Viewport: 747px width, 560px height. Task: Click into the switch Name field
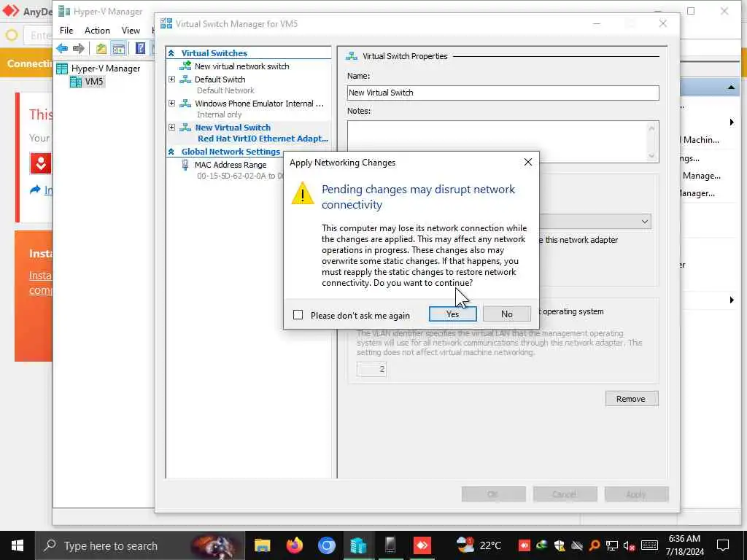503,93
